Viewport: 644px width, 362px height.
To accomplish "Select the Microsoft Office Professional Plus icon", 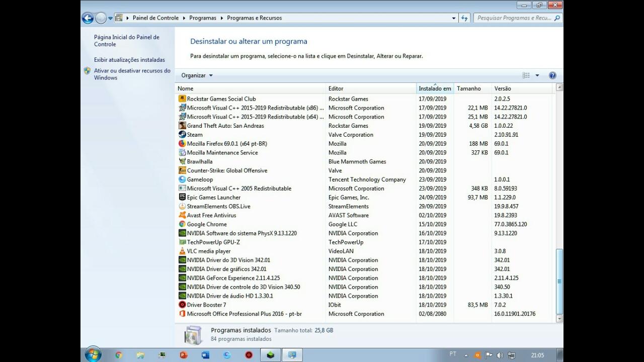I will [x=182, y=314].
